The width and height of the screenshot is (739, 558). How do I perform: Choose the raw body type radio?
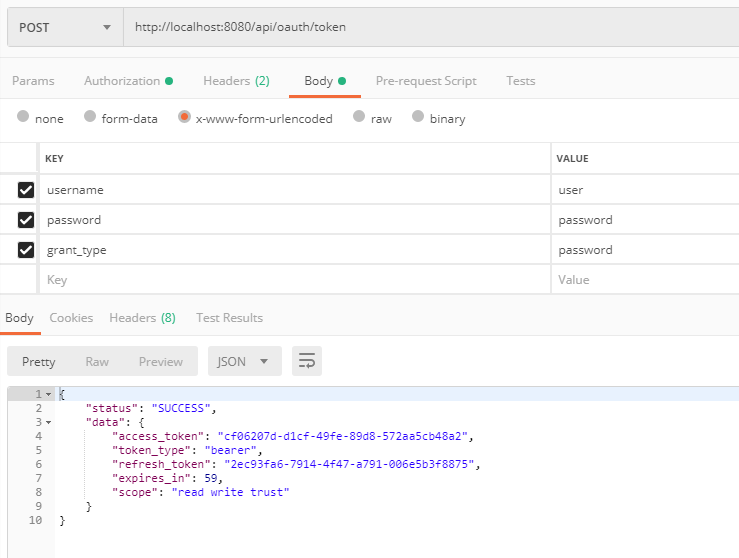(x=359, y=117)
